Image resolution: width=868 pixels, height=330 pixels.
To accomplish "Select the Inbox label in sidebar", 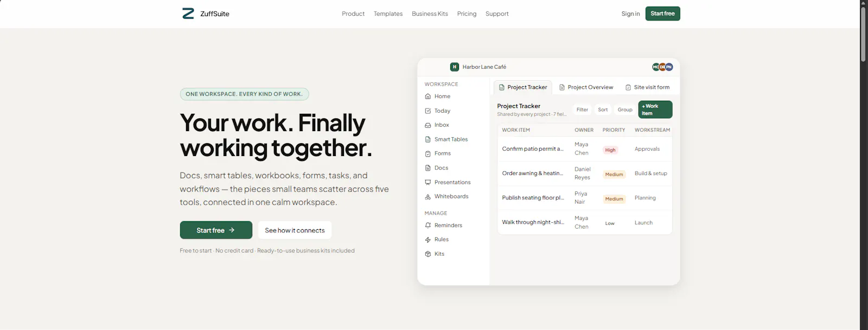I will click(x=442, y=125).
